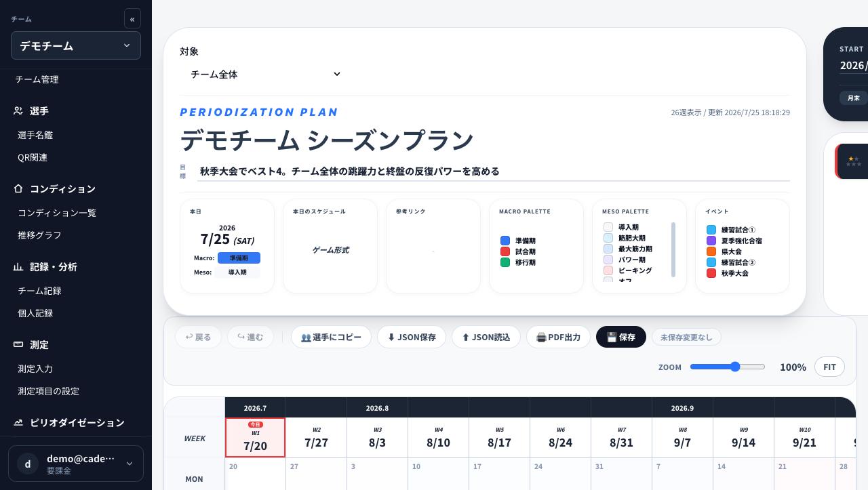Open the デモチーム team dropdown
Screen dimensions: 868x490
(76, 45)
